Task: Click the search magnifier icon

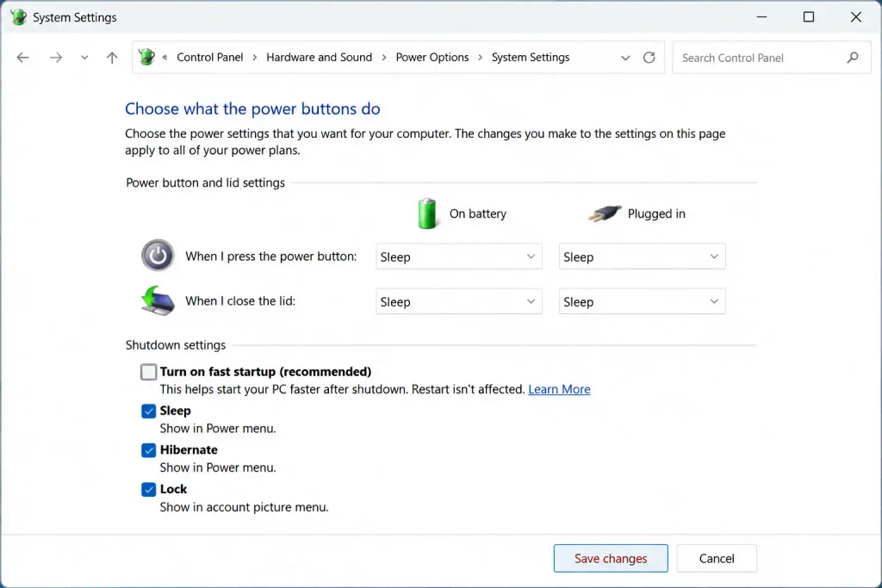Action: point(853,58)
